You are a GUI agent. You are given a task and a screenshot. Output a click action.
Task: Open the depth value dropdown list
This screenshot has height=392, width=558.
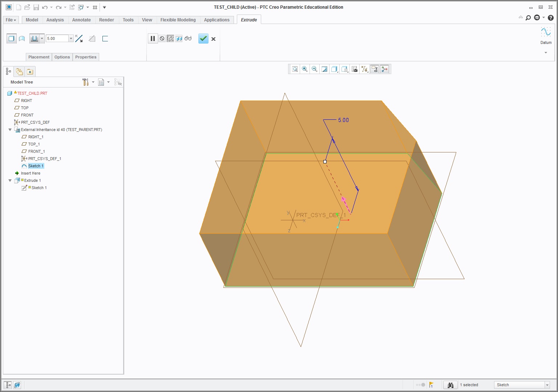(x=71, y=38)
